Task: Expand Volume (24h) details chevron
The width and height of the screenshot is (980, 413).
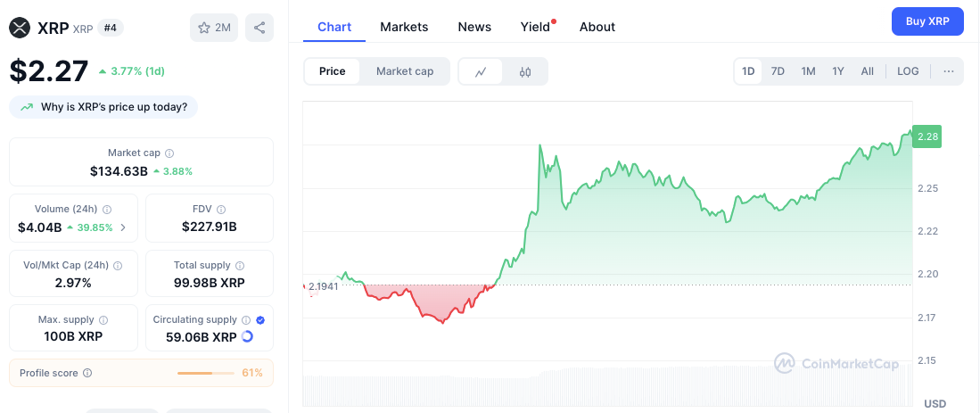Action: 123,227
